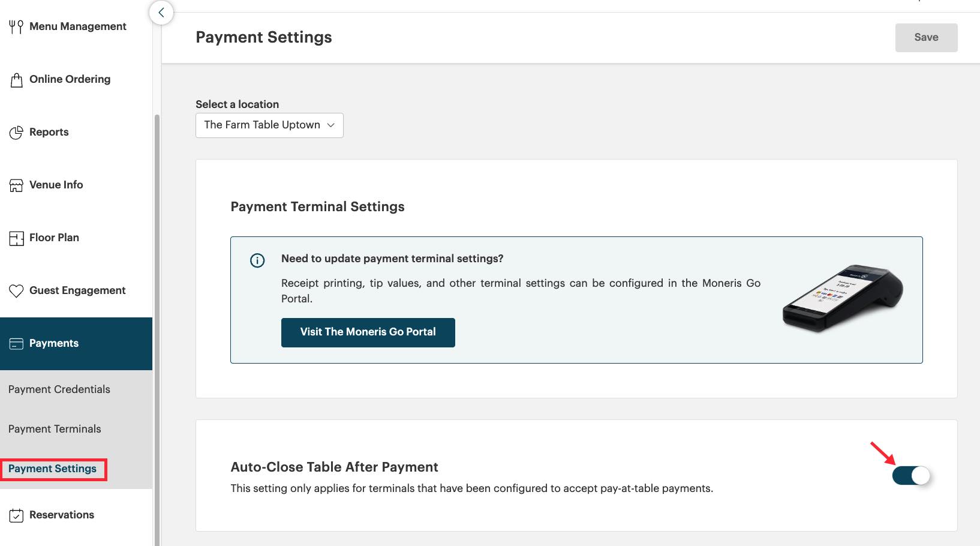The image size is (980, 546).
Task: Click the Payments card icon
Action: [16, 344]
